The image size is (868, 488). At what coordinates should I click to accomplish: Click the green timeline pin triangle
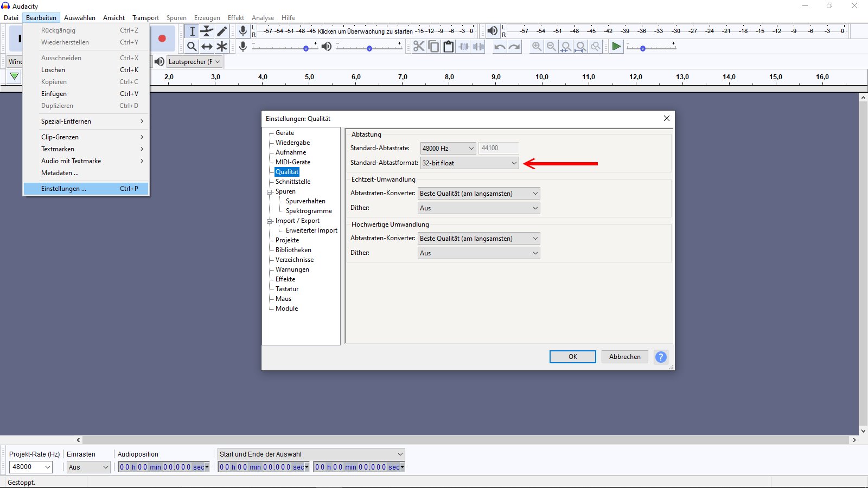(15, 76)
